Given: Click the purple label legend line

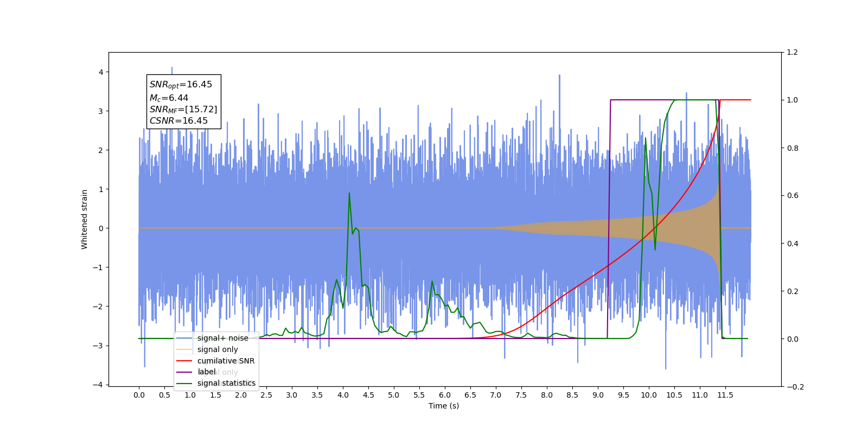Looking at the screenshot, I should [x=184, y=372].
